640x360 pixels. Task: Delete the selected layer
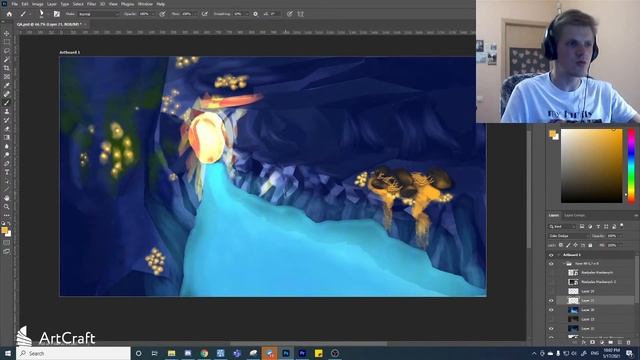click(x=629, y=342)
